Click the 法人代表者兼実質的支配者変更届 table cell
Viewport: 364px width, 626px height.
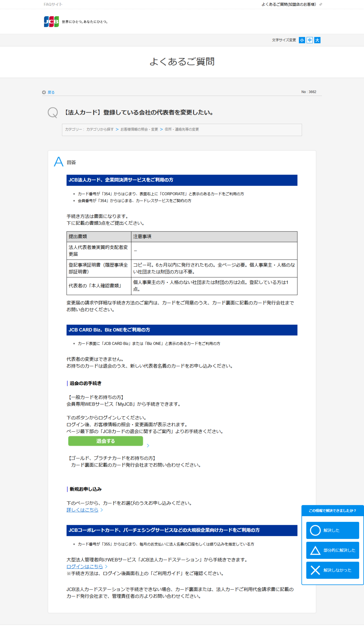pos(99,251)
